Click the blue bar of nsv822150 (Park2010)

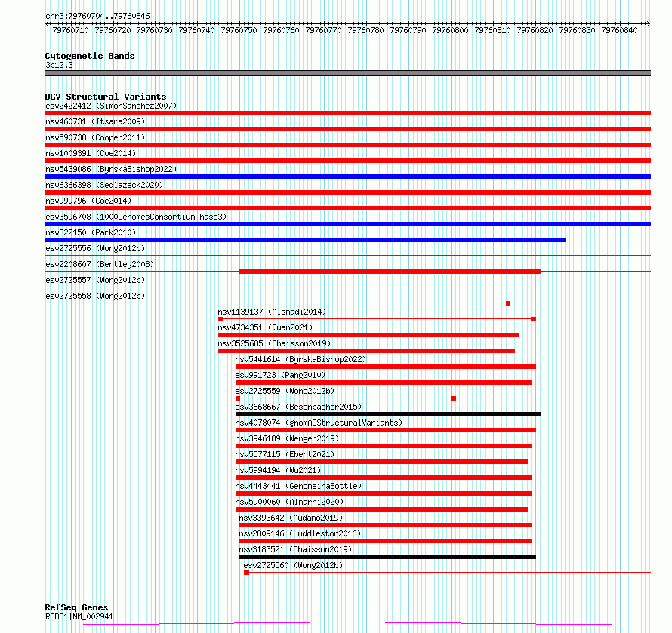coord(305,240)
